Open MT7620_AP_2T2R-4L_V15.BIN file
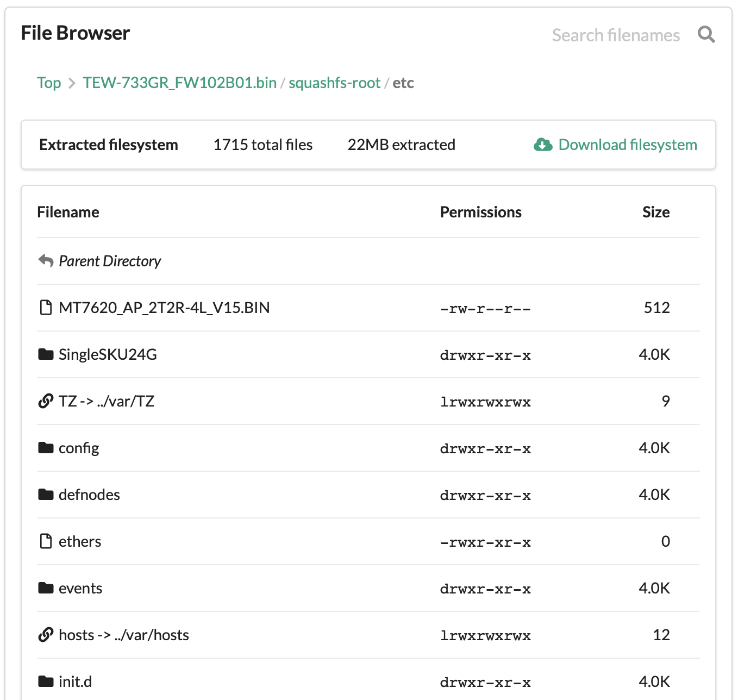Image resolution: width=738 pixels, height=700 pixels. 164,308
